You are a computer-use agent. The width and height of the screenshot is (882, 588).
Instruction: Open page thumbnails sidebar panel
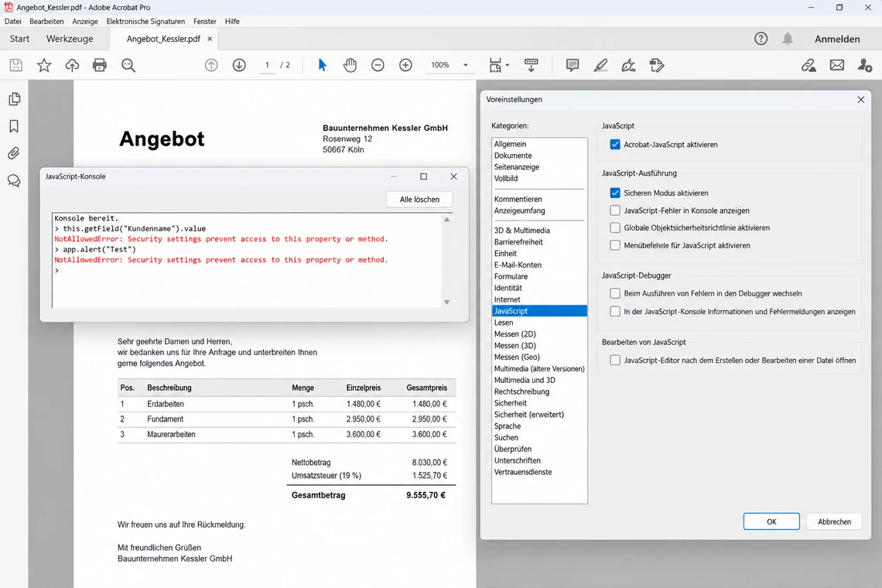pos(15,99)
